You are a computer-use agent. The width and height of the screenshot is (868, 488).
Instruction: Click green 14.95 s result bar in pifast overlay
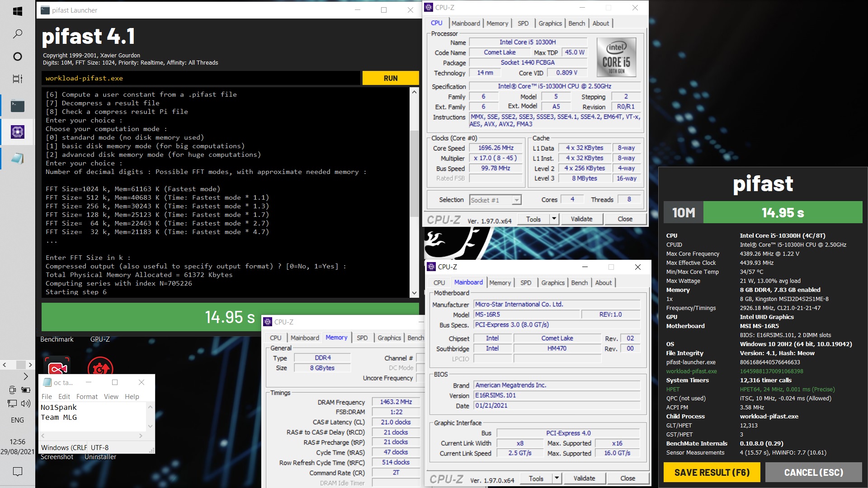click(783, 212)
